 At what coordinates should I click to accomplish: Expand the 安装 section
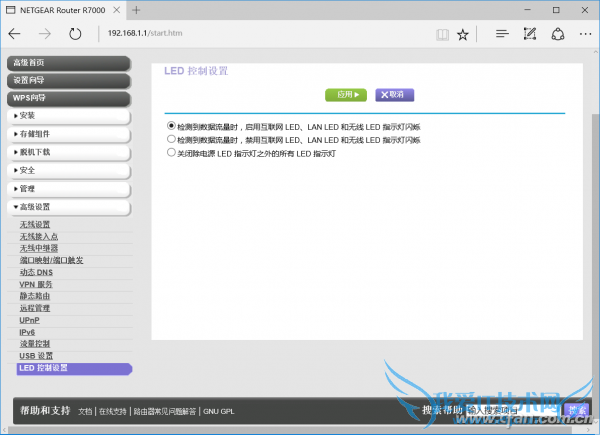[69, 116]
